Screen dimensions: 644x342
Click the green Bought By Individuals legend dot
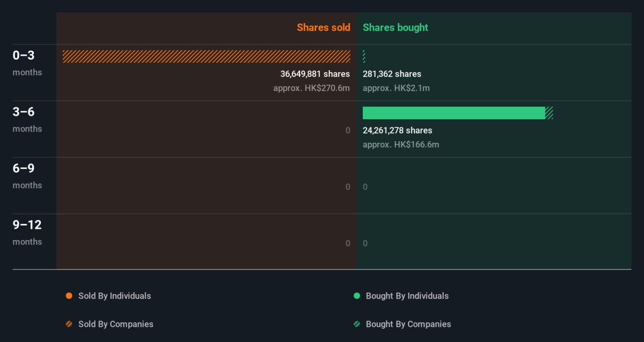pos(356,296)
